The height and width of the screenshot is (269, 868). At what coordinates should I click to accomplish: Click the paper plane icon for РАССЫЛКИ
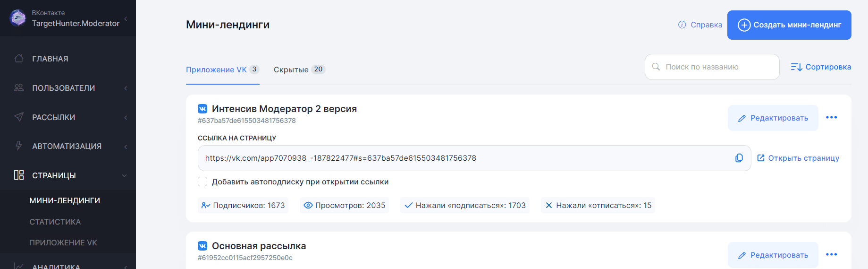click(19, 117)
